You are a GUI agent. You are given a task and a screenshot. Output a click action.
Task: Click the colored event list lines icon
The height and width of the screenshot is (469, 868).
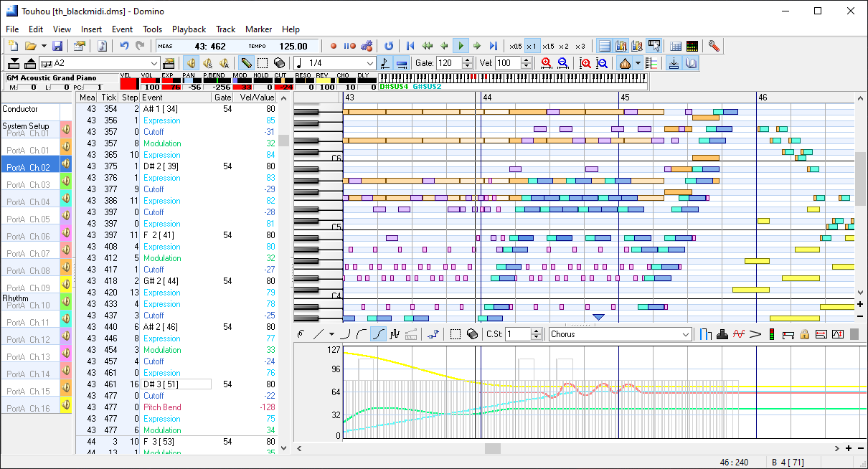coord(651,63)
